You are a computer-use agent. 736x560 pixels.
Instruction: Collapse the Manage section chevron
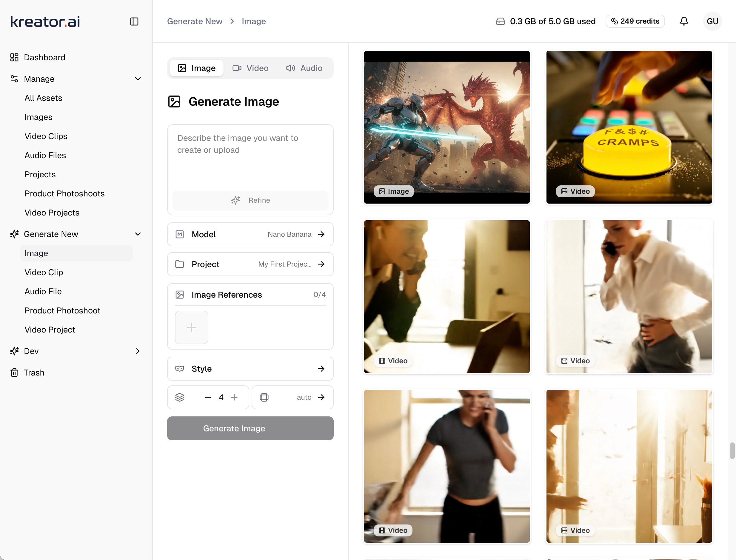pos(138,79)
